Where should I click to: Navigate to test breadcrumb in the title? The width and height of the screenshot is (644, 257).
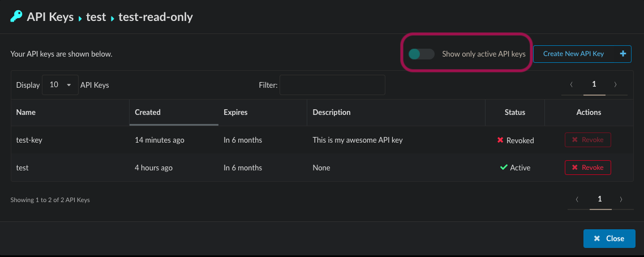tap(96, 17)
